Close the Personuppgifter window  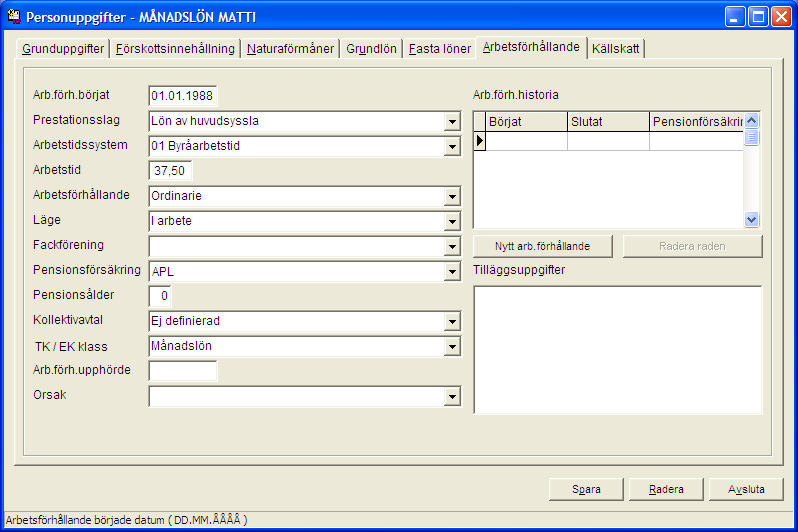coord(781,17)
